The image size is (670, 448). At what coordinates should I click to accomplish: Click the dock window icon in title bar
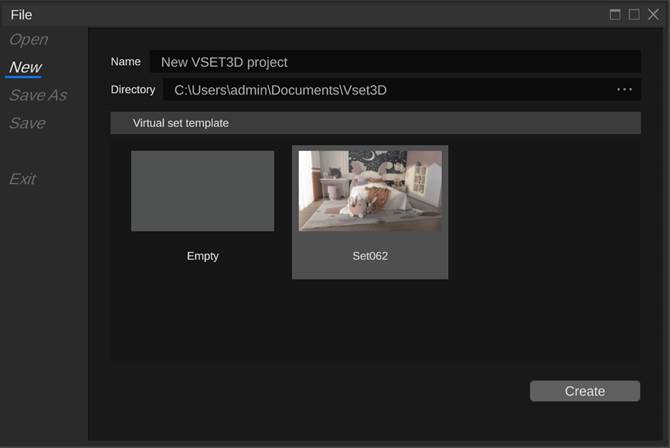tap(615, 15)
